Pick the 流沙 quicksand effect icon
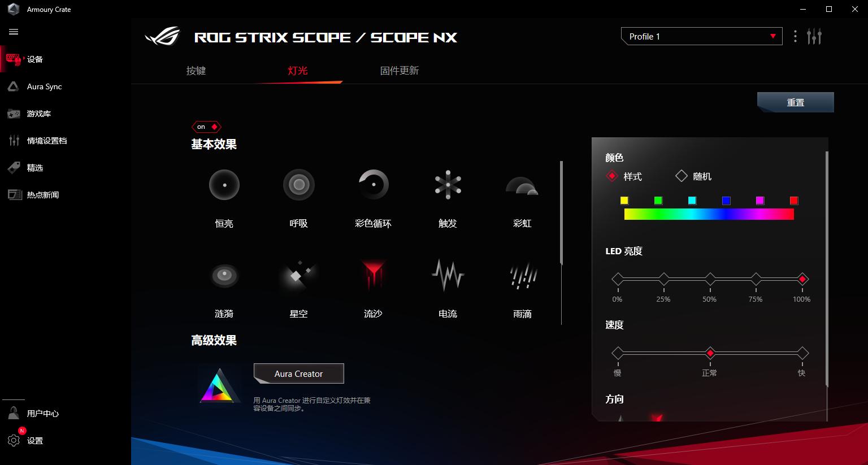 tap(373, 275)
